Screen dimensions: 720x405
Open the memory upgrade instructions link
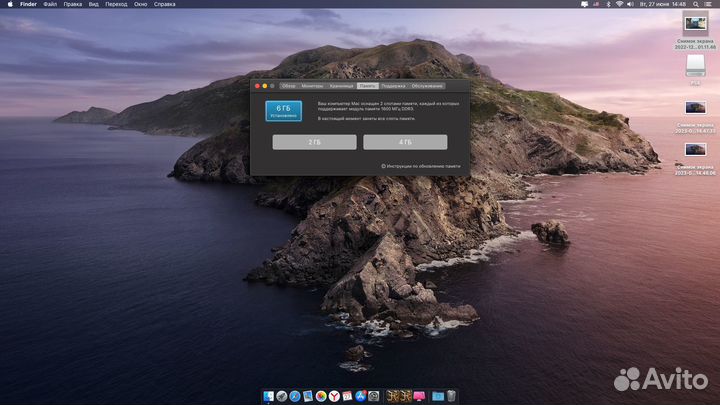421,166
